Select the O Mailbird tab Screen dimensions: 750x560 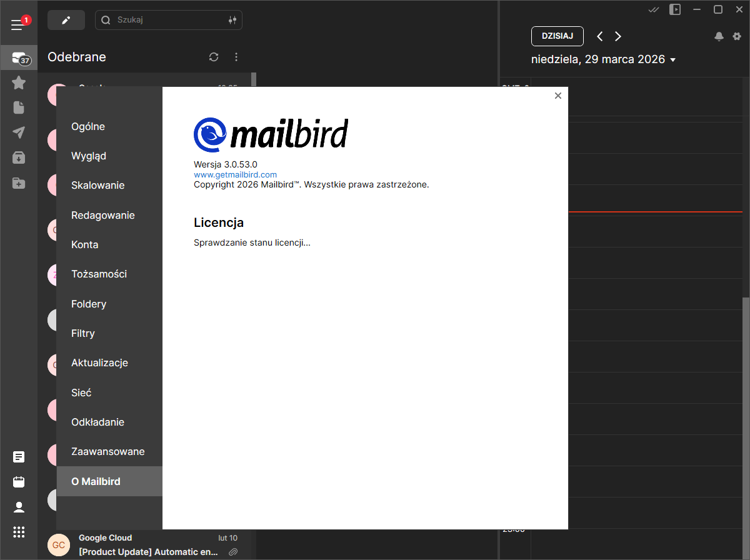click(109, 481)
